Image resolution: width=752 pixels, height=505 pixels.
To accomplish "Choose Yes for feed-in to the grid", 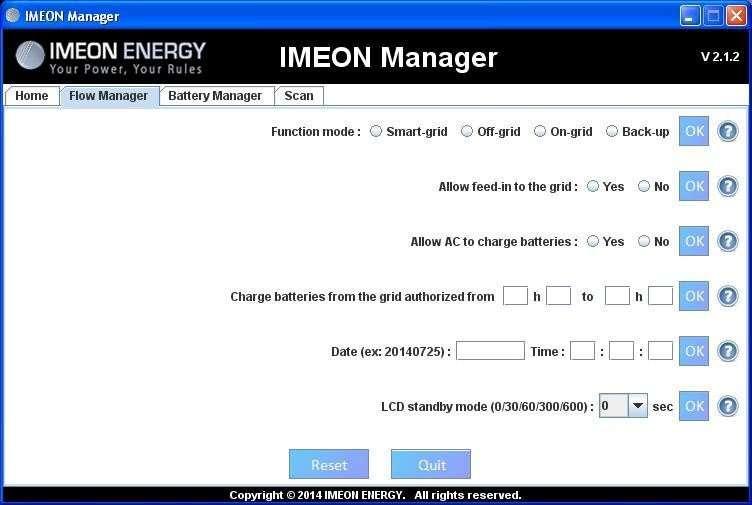I will pyautogui.click(x=593, y=186).
